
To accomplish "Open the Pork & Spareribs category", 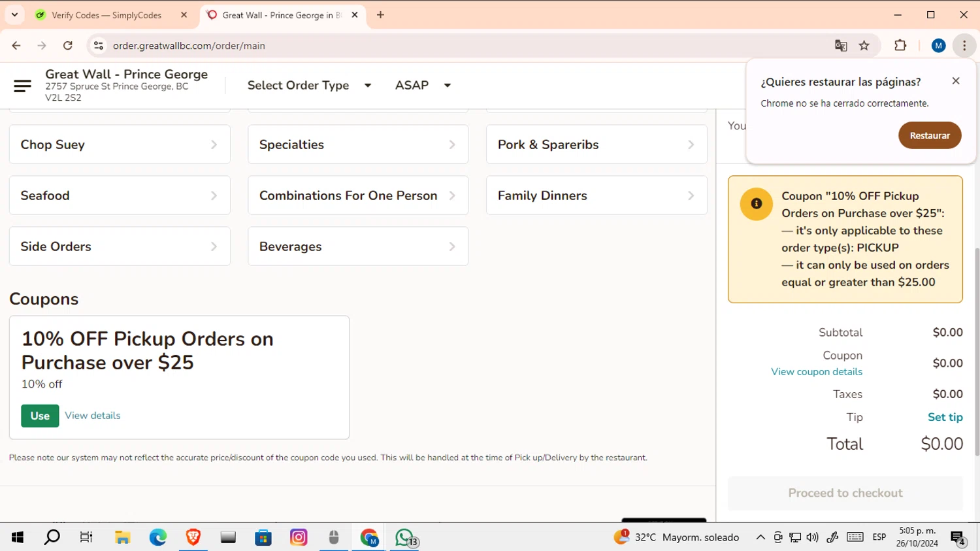I will tap(596, 144).
